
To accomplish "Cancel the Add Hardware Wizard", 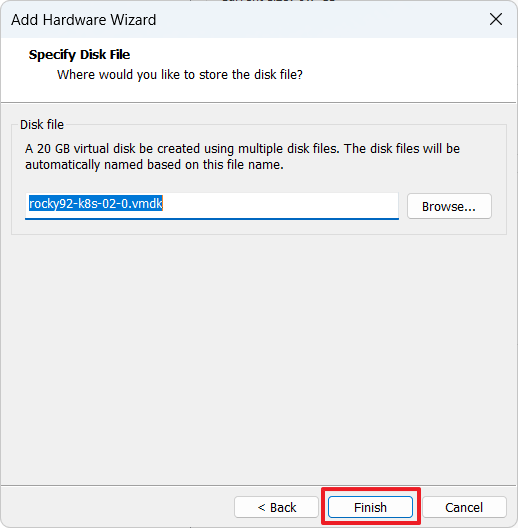I will tap(464, 507).
